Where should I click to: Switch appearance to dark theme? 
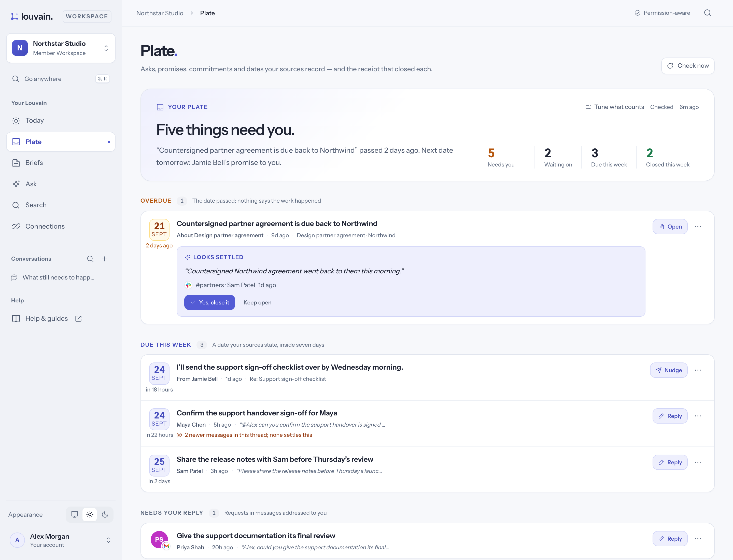tap(105, 514)
